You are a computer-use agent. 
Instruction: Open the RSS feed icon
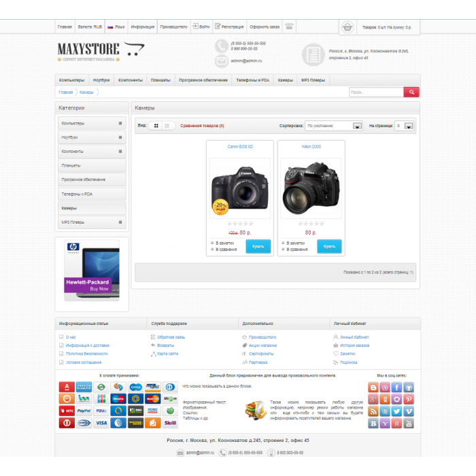[373, 411]
